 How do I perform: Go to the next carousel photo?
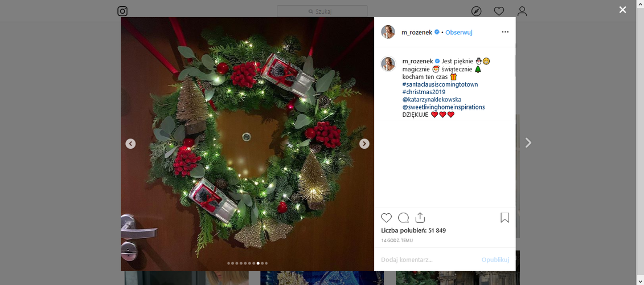(364, 144)
